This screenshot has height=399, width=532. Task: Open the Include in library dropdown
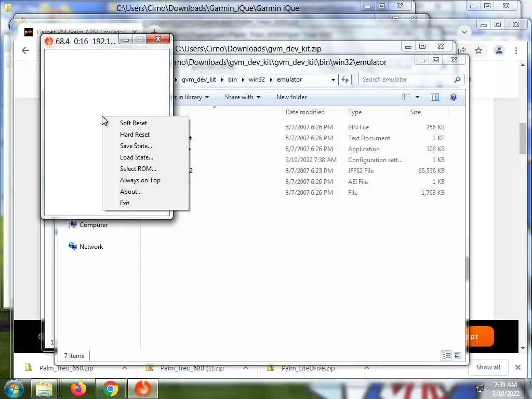click(x=191, y=97)
